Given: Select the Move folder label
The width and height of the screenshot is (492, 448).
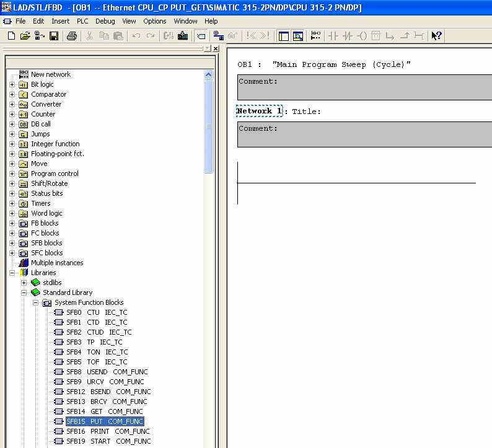Looking at the screenshot, I should [39, 164].
